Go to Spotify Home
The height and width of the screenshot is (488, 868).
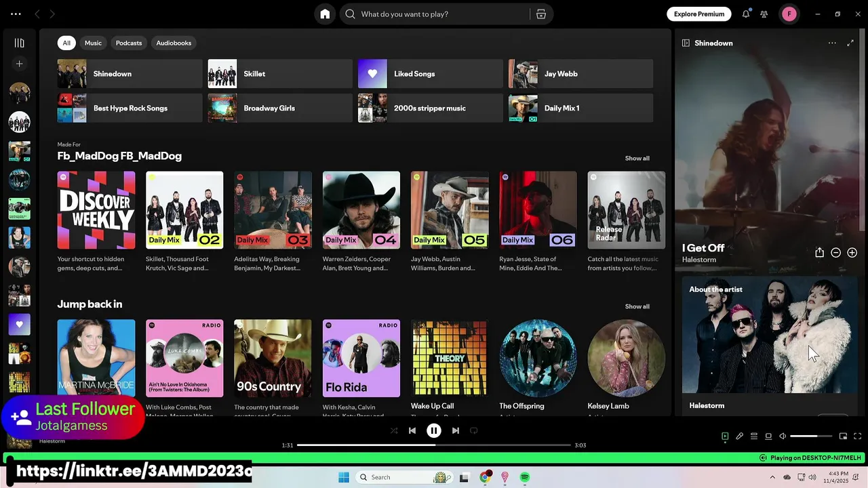point(325,14)
